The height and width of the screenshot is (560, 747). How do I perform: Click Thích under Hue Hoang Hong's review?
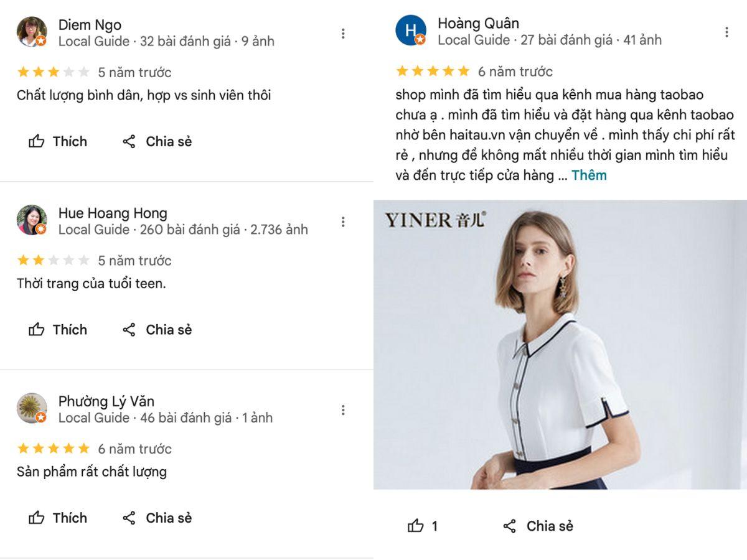(58, 330)
